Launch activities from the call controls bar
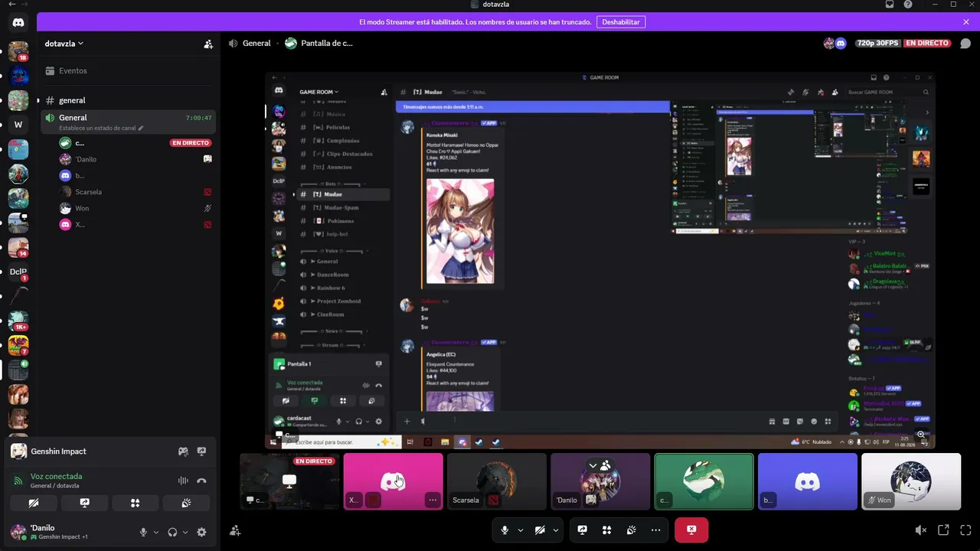 point(607,530)
